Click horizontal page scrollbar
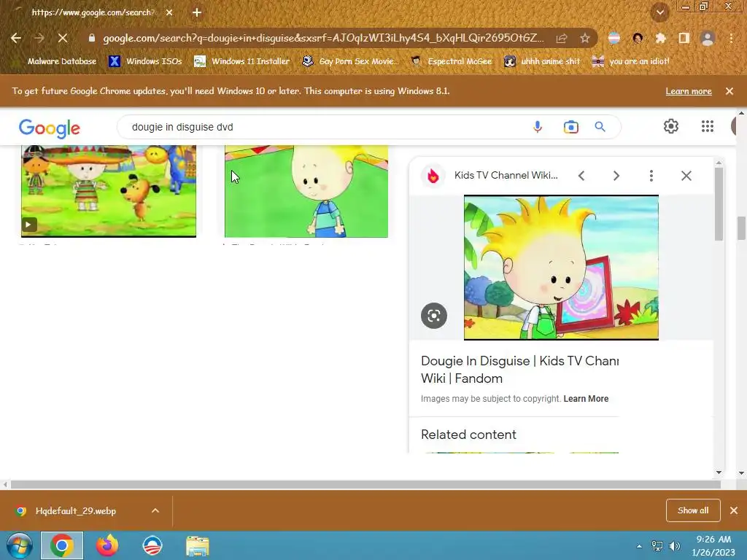 coord(365,484)
